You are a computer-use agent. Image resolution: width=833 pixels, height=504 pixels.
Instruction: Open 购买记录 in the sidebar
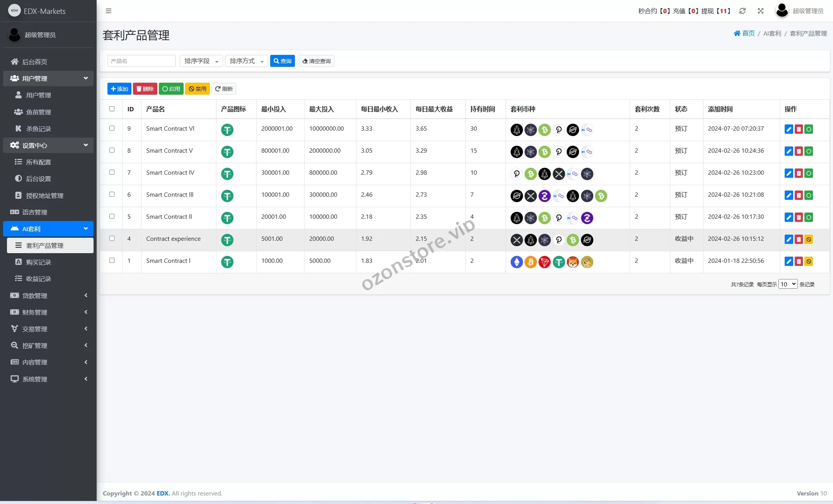(38, 262)
